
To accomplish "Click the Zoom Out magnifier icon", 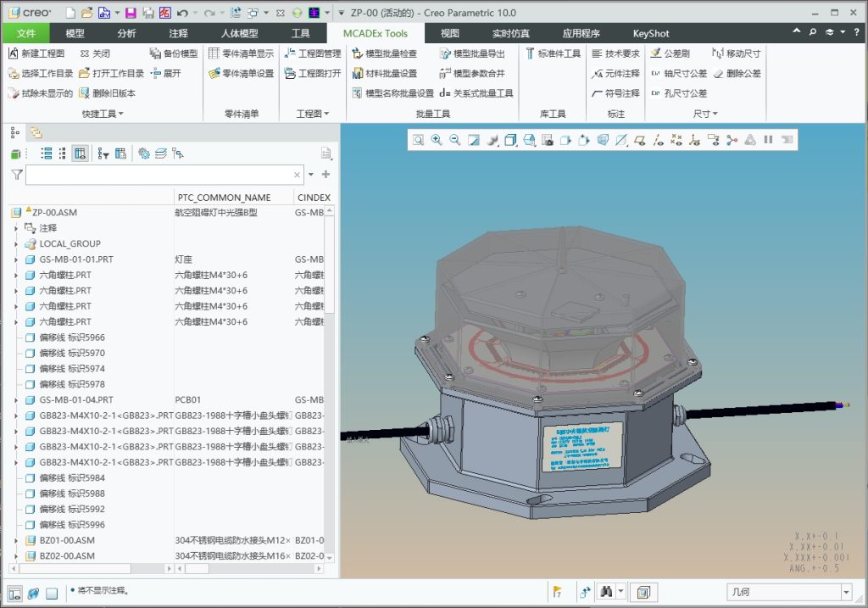I will click(455, 140).
